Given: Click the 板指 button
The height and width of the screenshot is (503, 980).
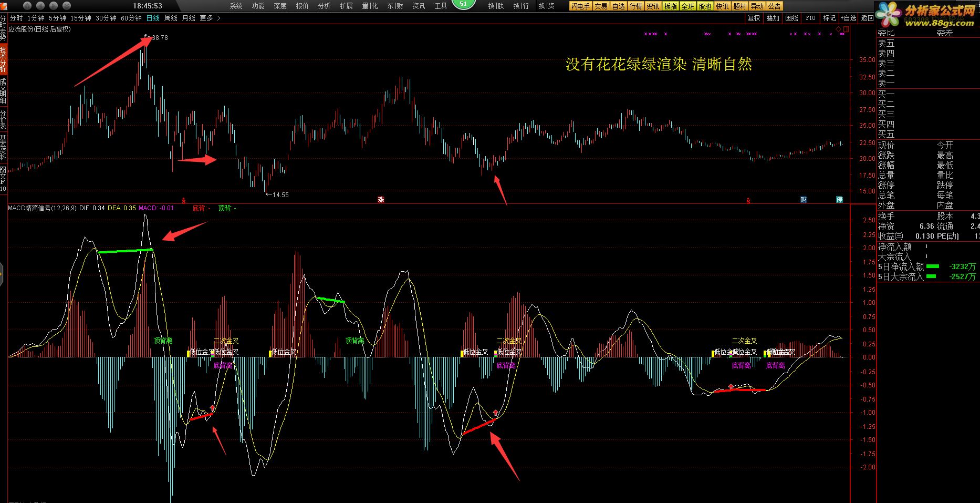Looking at the screenshot, I should (671, 6).
